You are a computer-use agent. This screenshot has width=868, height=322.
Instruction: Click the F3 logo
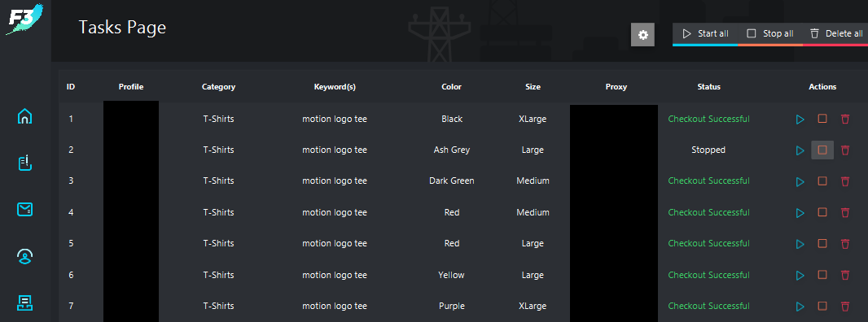[x=25, y=19]
